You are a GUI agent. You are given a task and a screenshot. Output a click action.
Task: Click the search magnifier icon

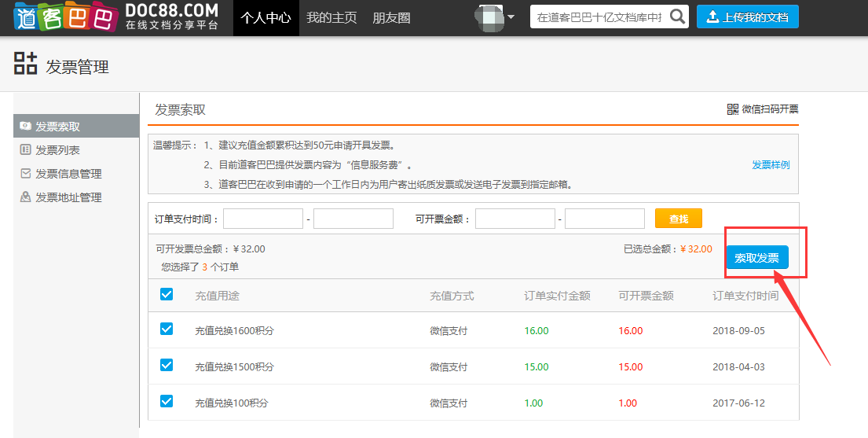(677, 17)
